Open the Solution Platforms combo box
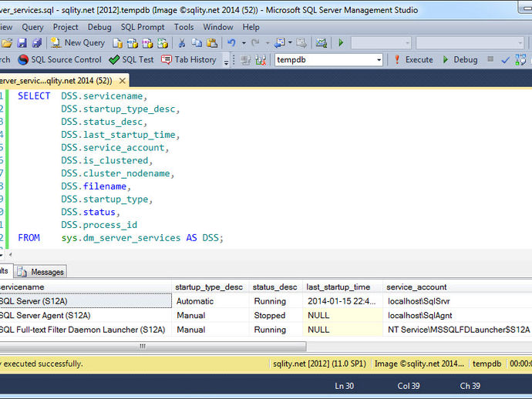This screenshot has height=399, width=532. (x=470, y=43)
